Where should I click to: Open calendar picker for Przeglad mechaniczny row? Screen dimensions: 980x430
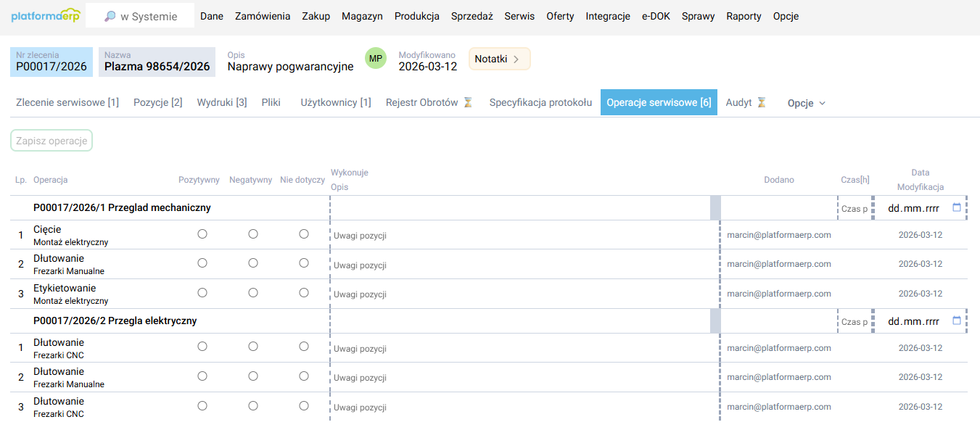tap(956, 208)
